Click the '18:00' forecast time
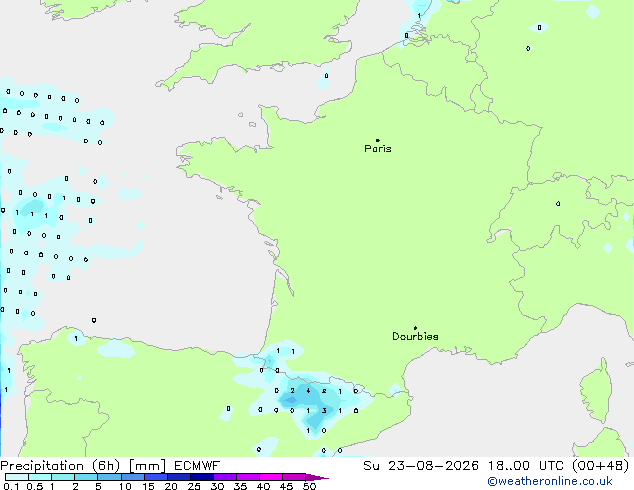Viewport: 634px width, 490px height. [508, 466]
